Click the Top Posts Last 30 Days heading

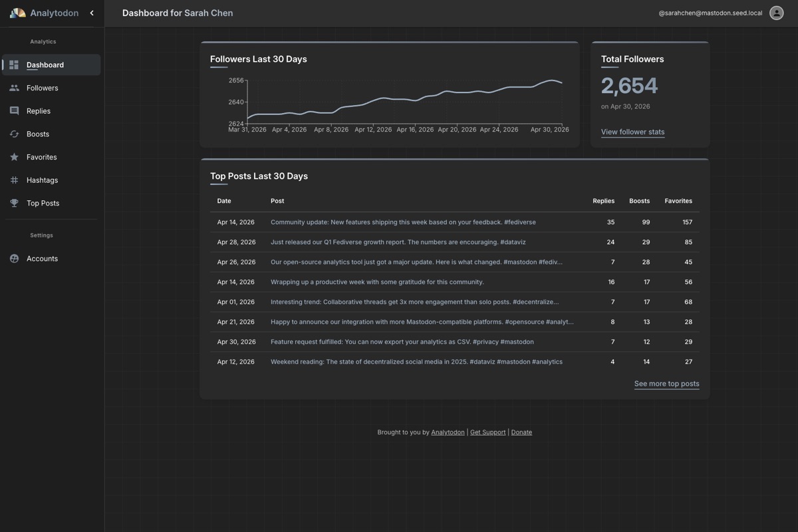(x=259, y=176)
